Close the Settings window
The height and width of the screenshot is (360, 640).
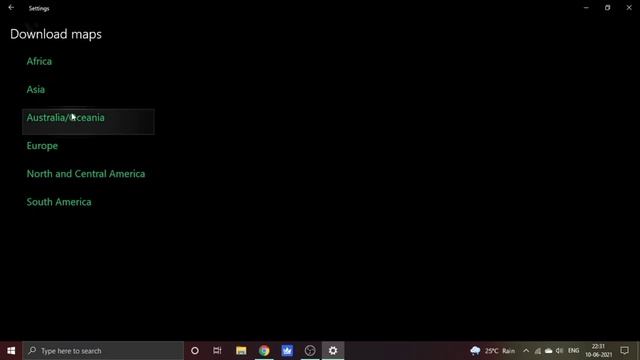(x=629, y=8)
